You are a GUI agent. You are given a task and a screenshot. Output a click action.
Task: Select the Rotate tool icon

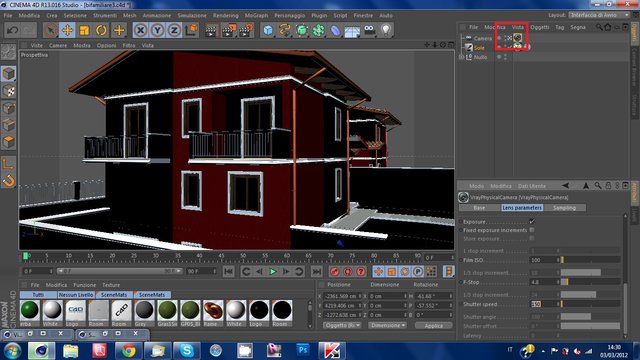101,30
